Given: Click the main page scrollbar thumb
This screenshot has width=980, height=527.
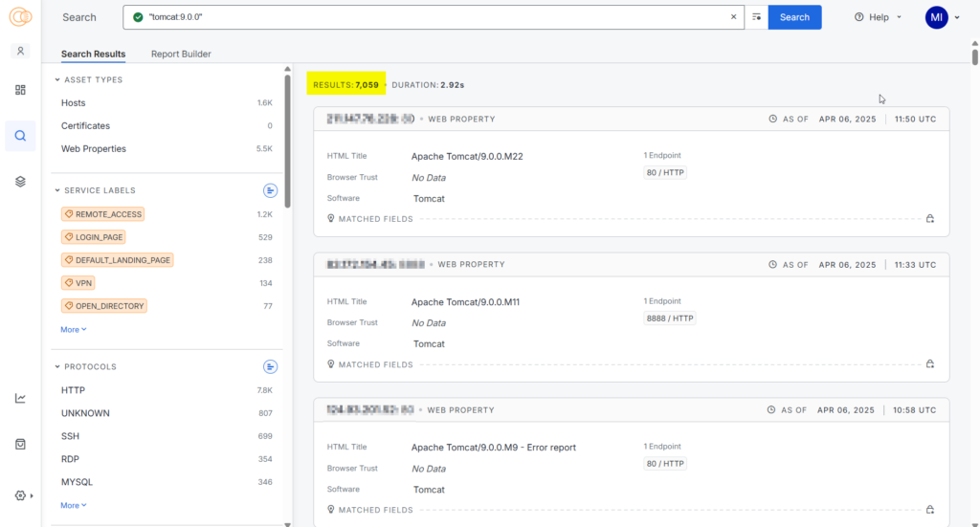Looking at the screenshot, I should pyautogui.click(x=974, y=55).
